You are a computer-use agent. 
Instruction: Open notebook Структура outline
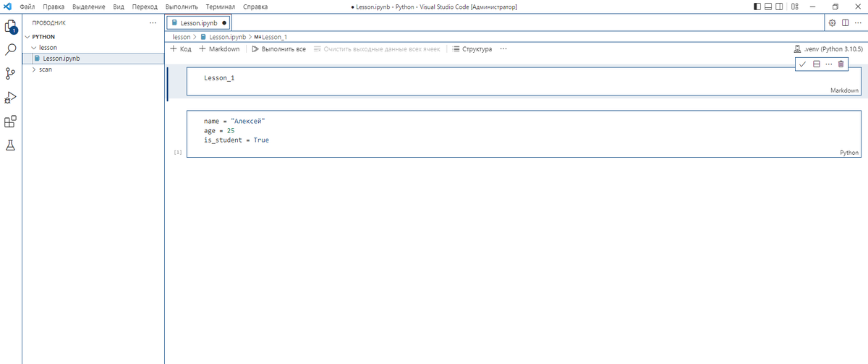click(472, 49)
